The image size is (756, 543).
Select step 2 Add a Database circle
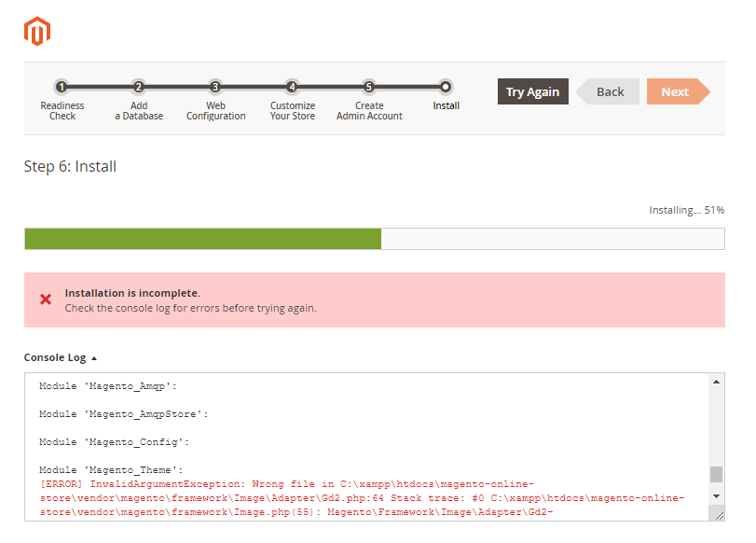click(x=139, y=87)
